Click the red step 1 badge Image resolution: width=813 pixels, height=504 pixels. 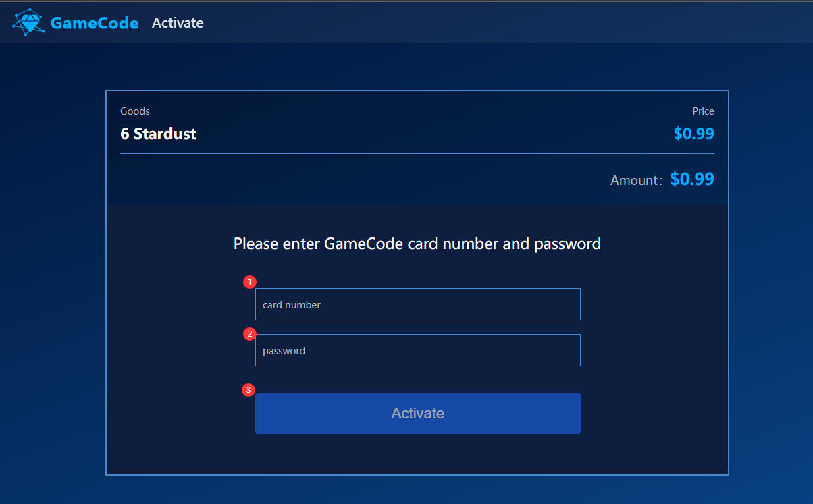pyautogui.click(x=250, y=281)
